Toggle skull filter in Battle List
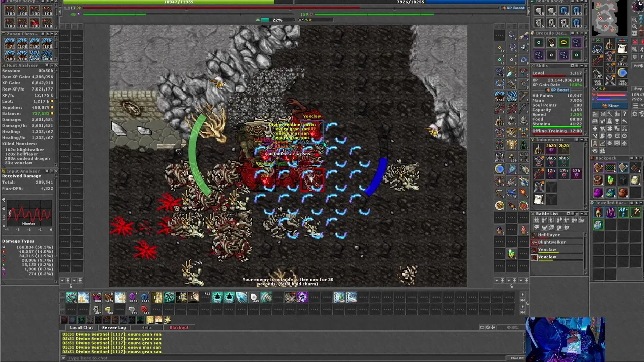This screenshot has width=644, height=362. 552,227
